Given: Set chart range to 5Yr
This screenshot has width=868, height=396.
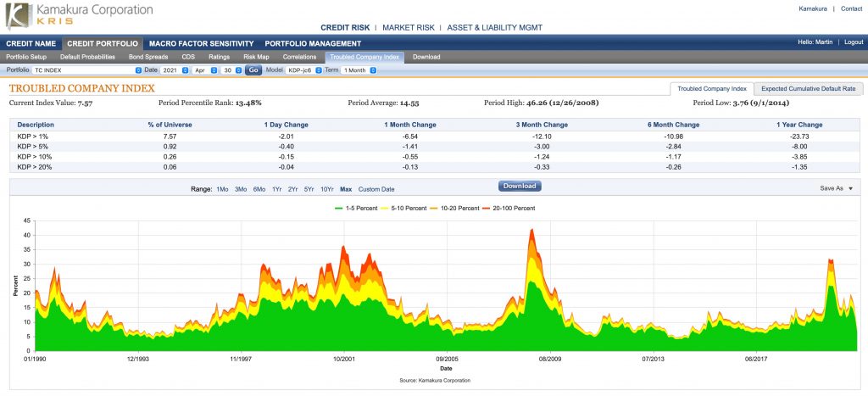Looking at the screenshot, I should point(309,189).
